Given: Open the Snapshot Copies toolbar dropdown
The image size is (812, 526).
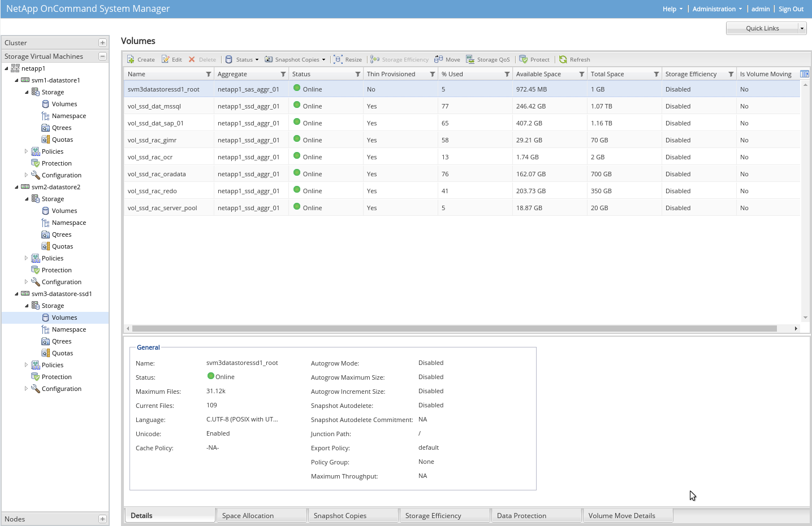Looking at the screenshot, I should [x=295, y=59].
